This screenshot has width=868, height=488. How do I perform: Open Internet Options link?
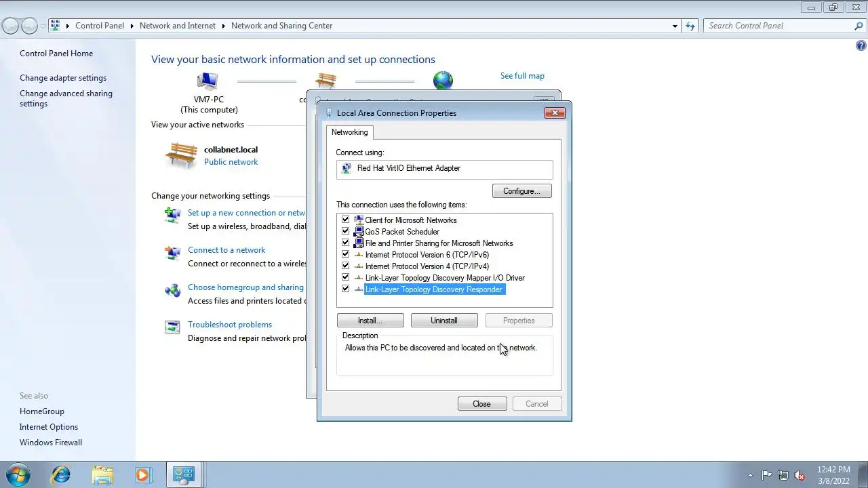click(49, 427)
